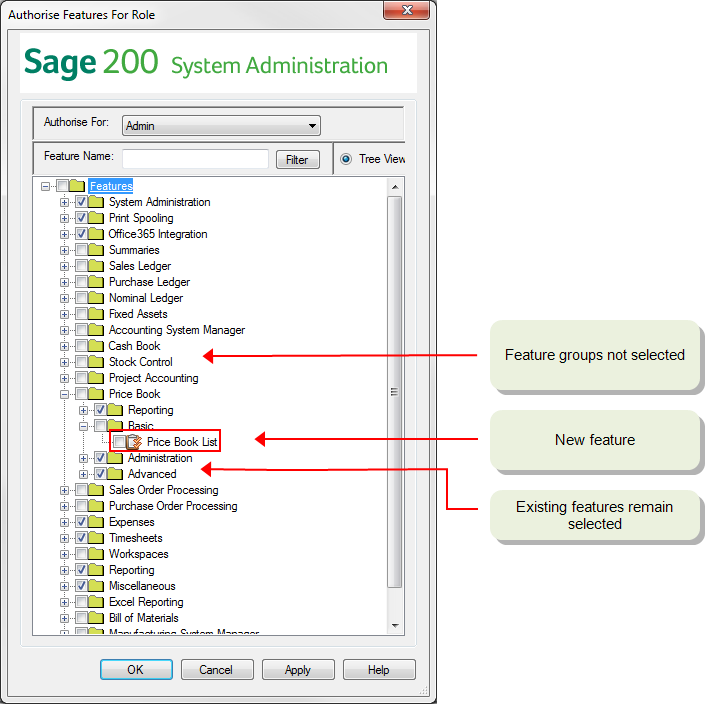Expand the Nominal Ledger node

(64, 298)
